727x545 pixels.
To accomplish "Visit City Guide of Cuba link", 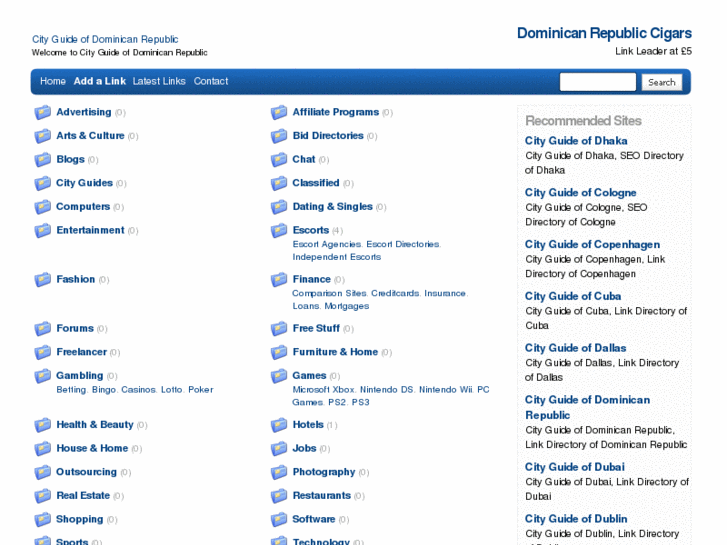I will (x=573, y=296).
